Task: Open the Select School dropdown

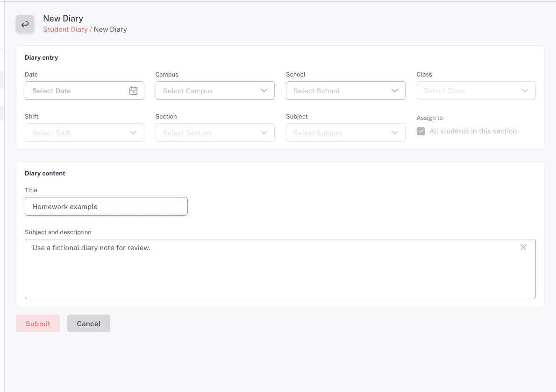Action: [x=345, y=91]
